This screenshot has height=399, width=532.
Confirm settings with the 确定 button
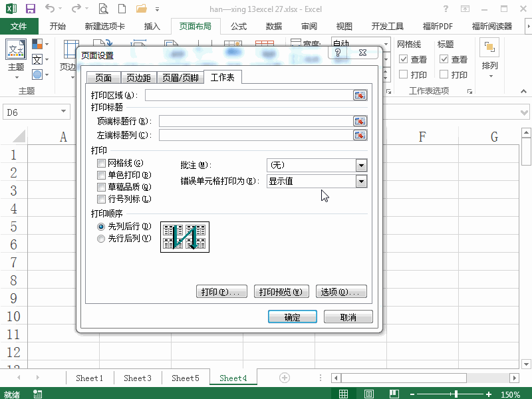click(x=292, y=316)
